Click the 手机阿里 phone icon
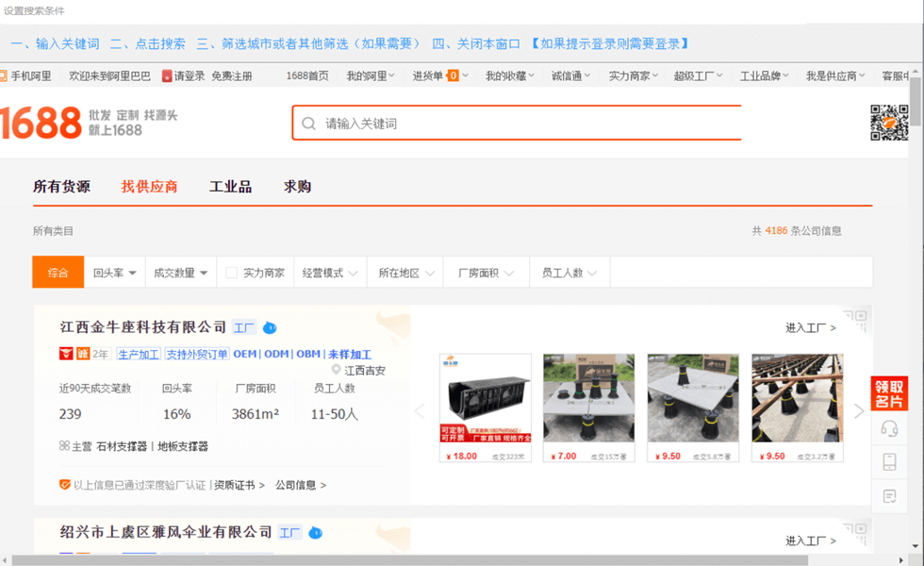This screenshot has height=566, width=924. [x=4, y=76]
